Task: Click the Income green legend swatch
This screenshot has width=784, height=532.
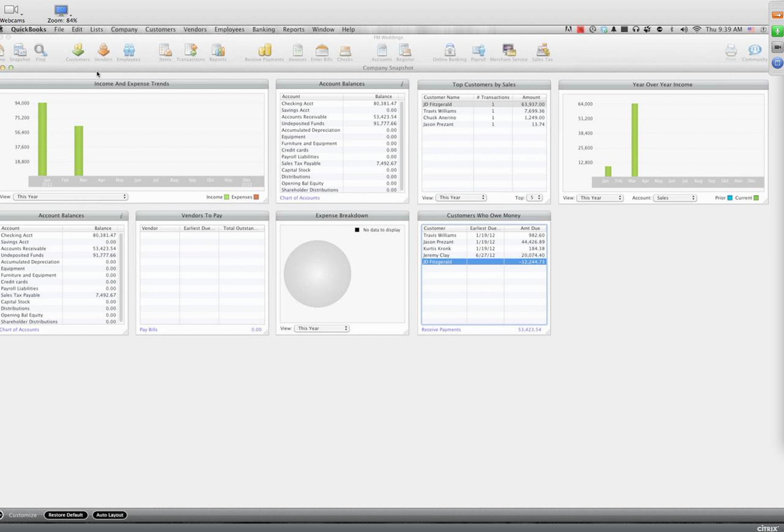Action: click(226, 197)
